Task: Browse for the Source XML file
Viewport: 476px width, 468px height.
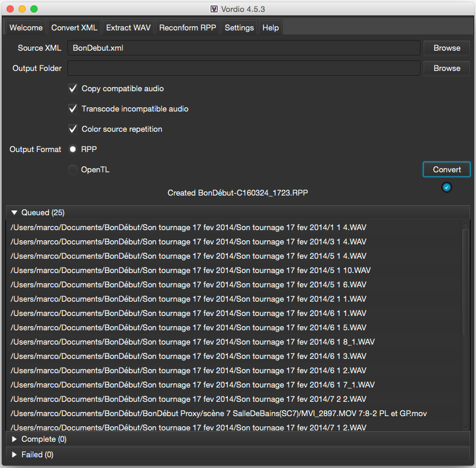Action: pyautogui.click(x=447, y=48)
